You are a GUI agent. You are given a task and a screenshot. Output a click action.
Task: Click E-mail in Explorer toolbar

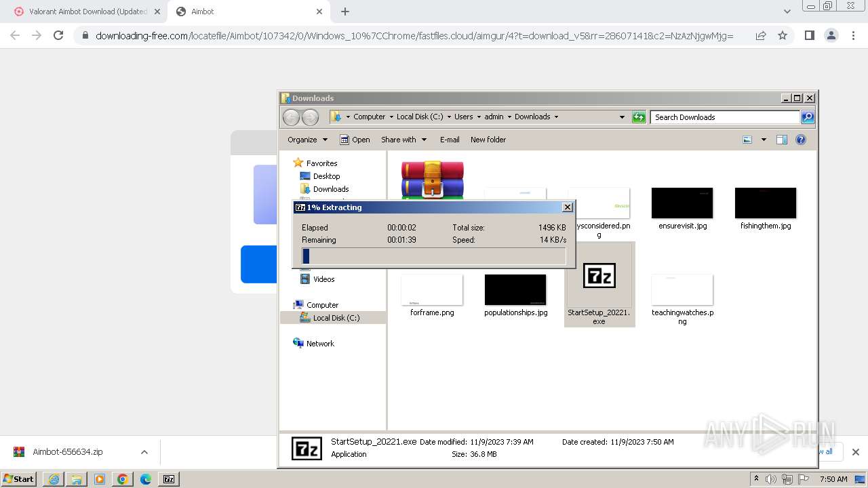coord(450,140)
